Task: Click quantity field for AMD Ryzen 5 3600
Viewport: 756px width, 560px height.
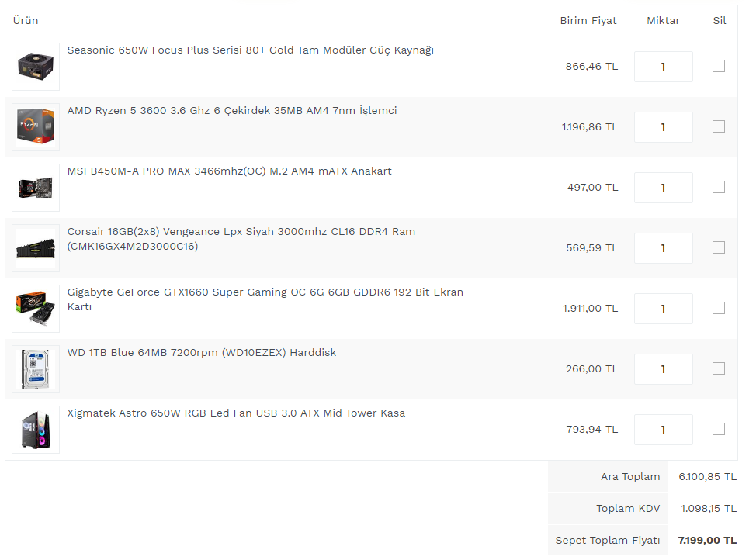Action: (664, 127)
